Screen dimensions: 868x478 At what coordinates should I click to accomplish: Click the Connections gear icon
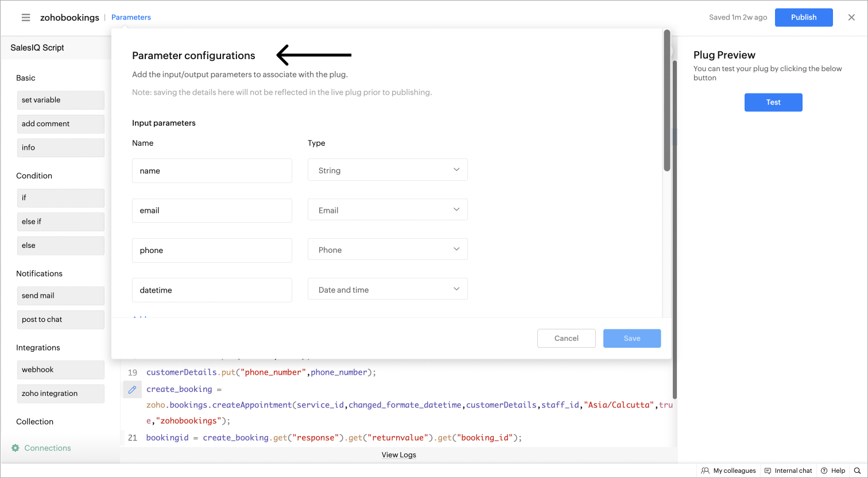[x=15, y=448]
